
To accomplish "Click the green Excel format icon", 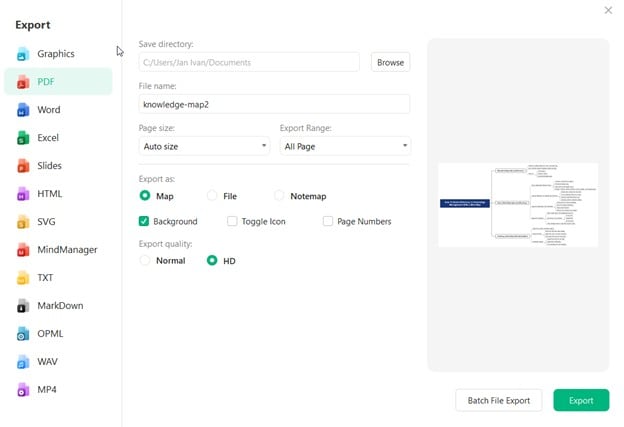I will (x=23, y=138).
